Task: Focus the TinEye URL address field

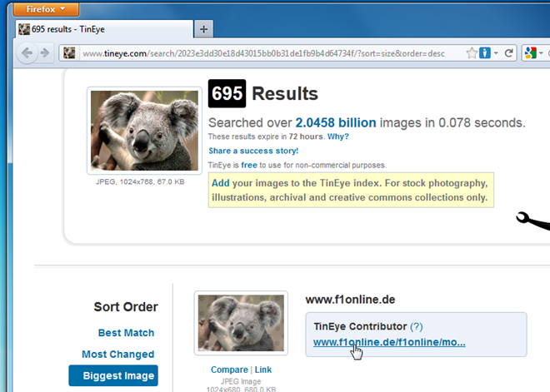Action: coord(264,53)
